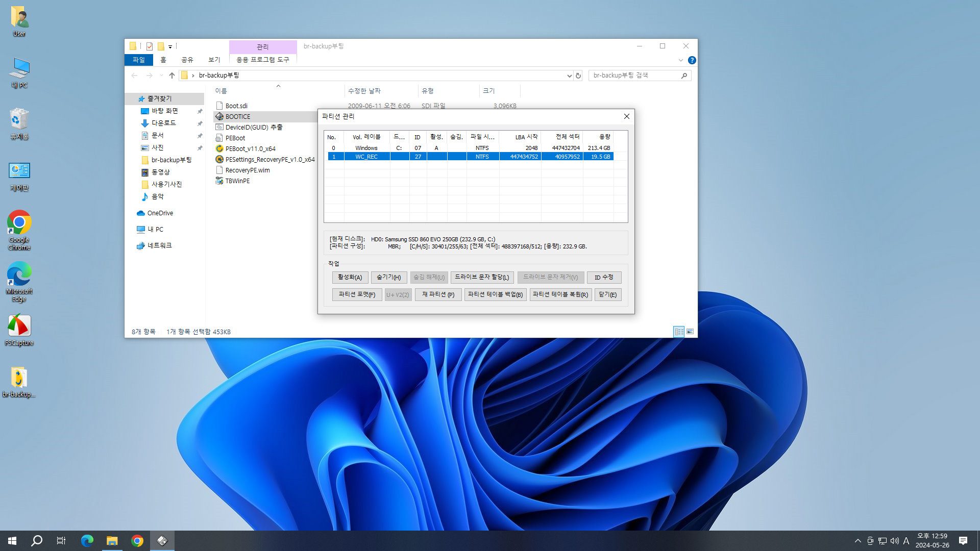Click Explorer Help question mark icon
This screenshot has height=551, width=980.
click(692, 60)
